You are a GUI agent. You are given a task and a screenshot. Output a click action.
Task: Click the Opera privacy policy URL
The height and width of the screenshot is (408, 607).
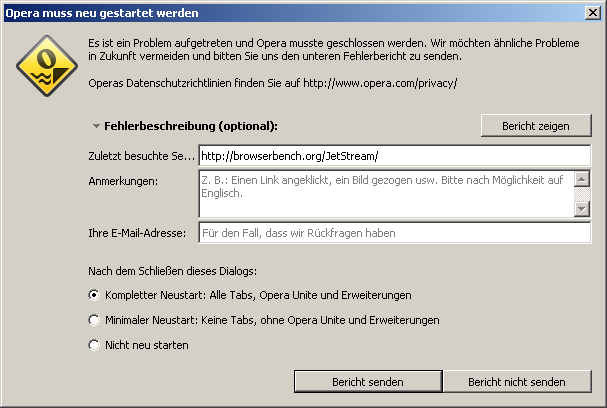(380, 83)
